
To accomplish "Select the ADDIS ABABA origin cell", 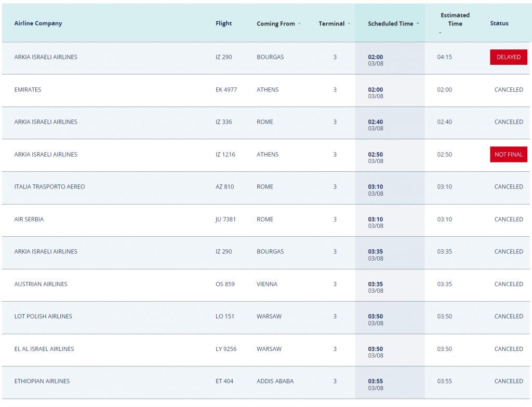I will pyautogui.click(x=275, y=381).
